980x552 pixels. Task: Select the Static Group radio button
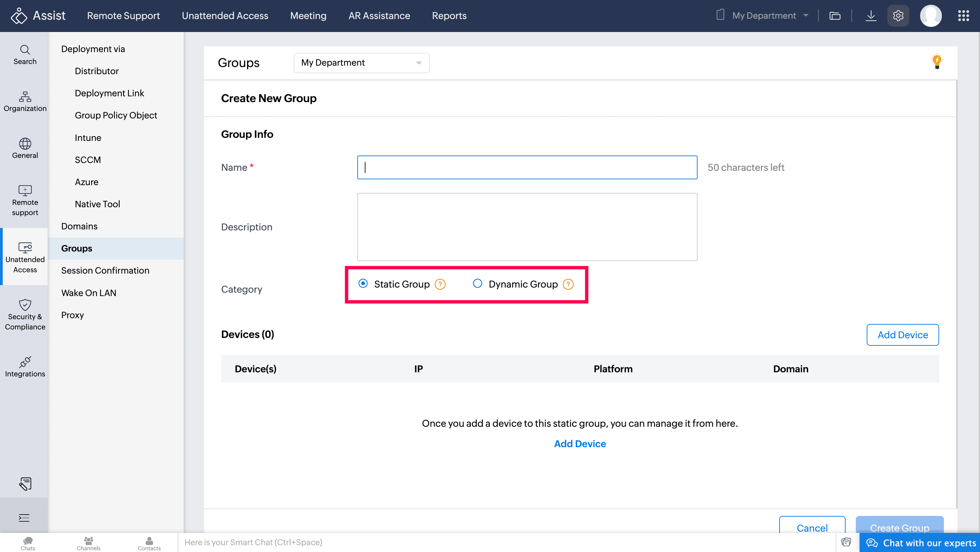point(363,283)
